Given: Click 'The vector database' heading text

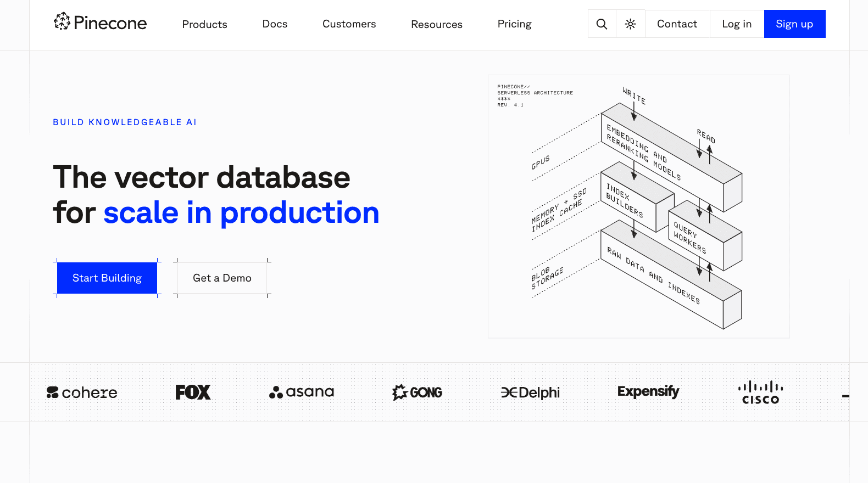Looking at the screenshot, I should pyautogui.click(x=202, y=177).
